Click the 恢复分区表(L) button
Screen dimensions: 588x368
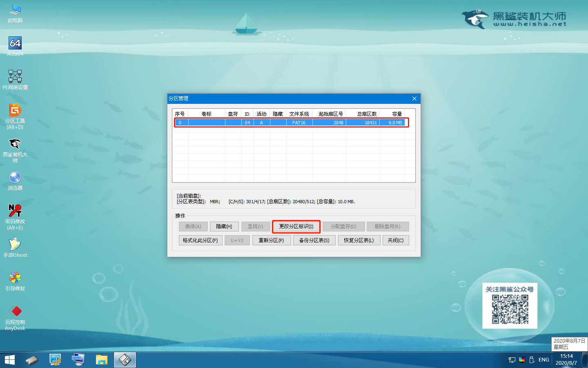click(359, 240)
